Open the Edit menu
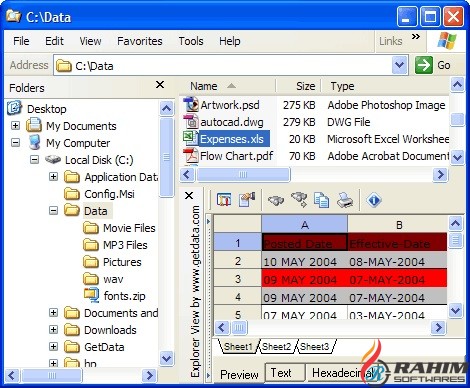The width and height of the screenshot is (470, 388). [x=54, y=41]
